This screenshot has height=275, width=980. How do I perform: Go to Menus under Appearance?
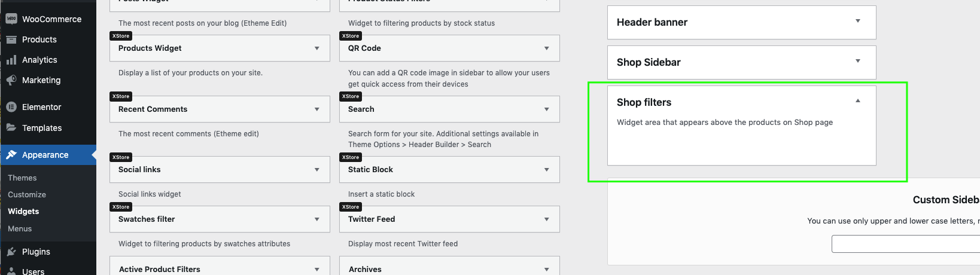pyautogui.click(x=20, y=229)
